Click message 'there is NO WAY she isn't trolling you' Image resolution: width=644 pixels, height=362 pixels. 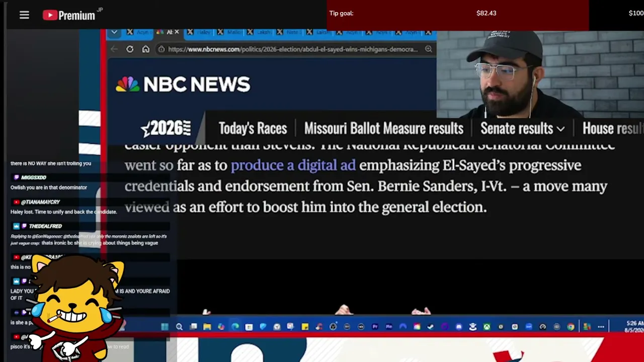pyautogui.click(x=51, y=163)
